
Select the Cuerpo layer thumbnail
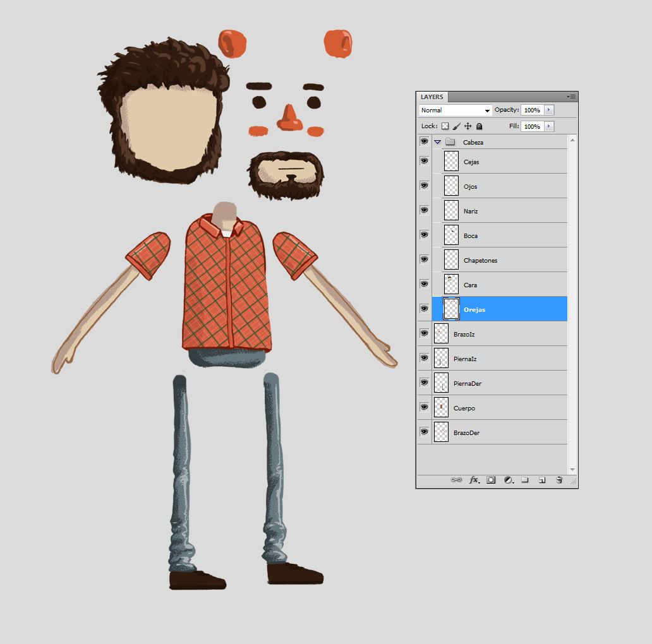click(441, 408)
